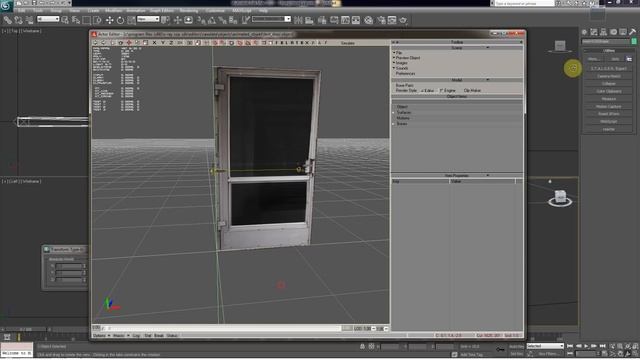Open the Help menu
The image size is (640, 360).
pos(263,10)
